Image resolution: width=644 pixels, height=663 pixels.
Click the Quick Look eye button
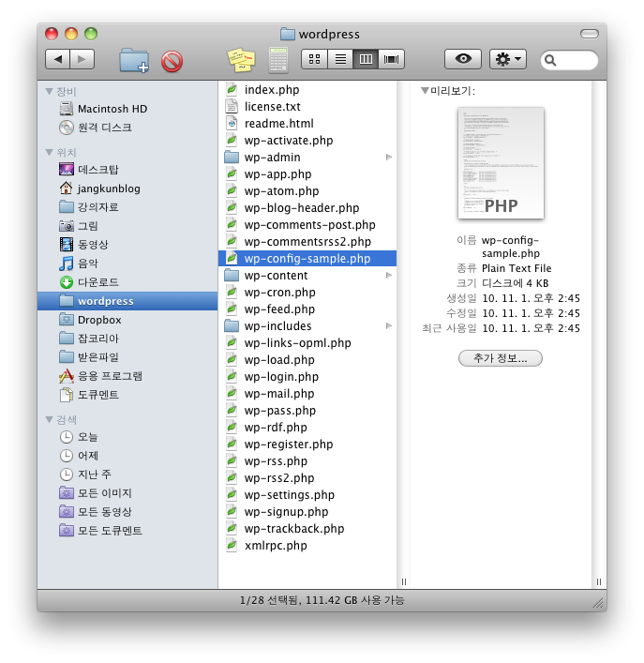463,59
